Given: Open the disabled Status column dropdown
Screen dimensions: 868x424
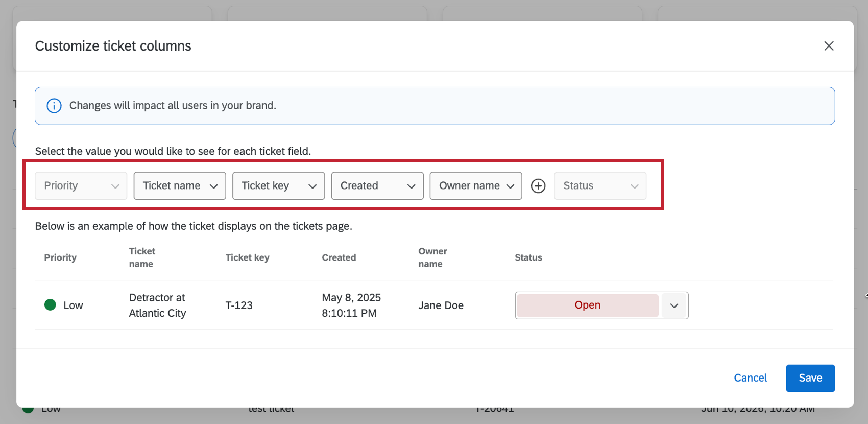Looking at the screenshot, I should (600, 186).
